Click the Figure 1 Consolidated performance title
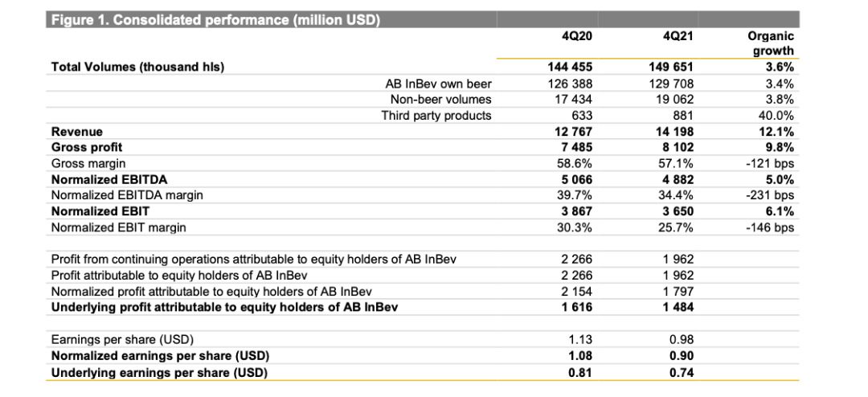Viewport: 868px width, 397px height. tap(215, 21)
